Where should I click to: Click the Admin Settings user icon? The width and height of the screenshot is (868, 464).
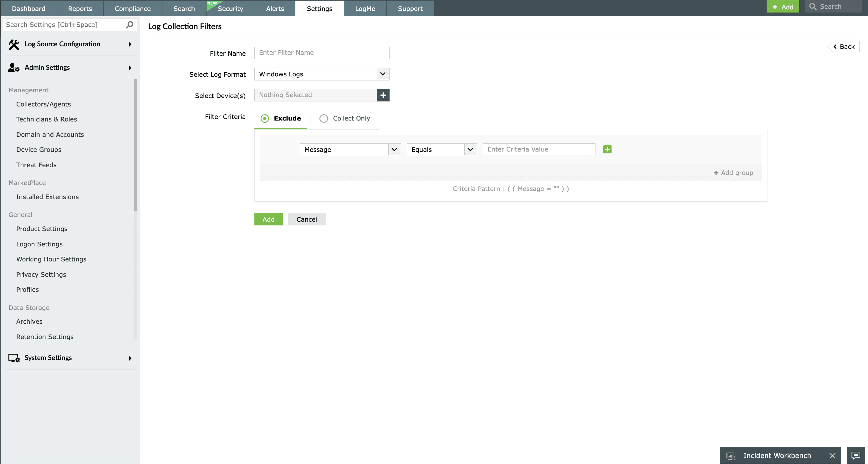(x=13, y=67)
